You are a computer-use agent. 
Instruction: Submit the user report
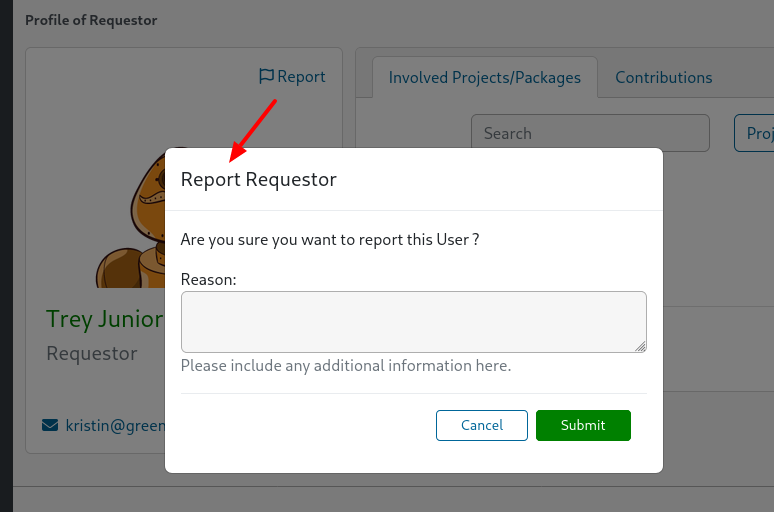[583, 425]
